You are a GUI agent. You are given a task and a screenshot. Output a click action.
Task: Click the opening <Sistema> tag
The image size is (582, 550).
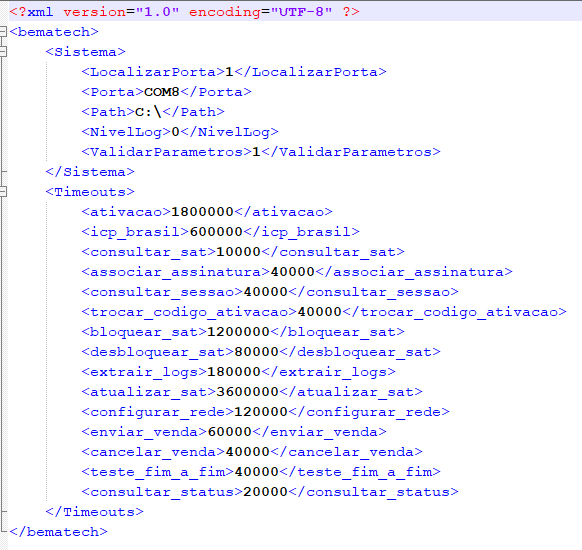coord(86,52)
